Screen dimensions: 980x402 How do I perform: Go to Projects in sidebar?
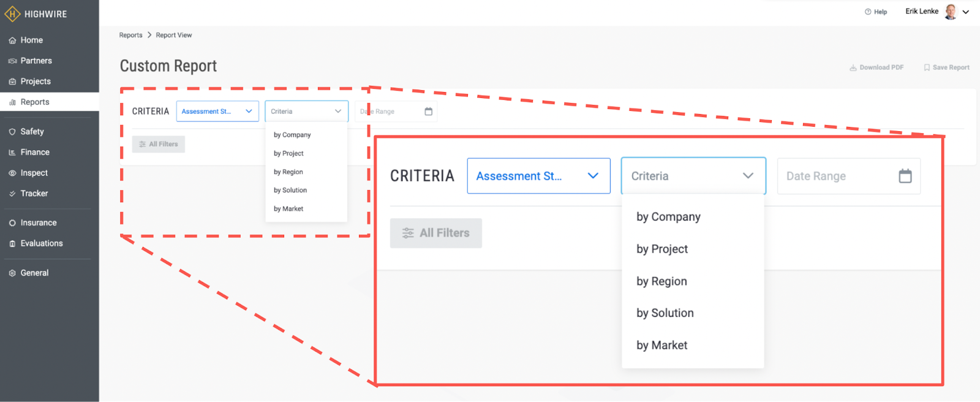[x=35, y=82]
